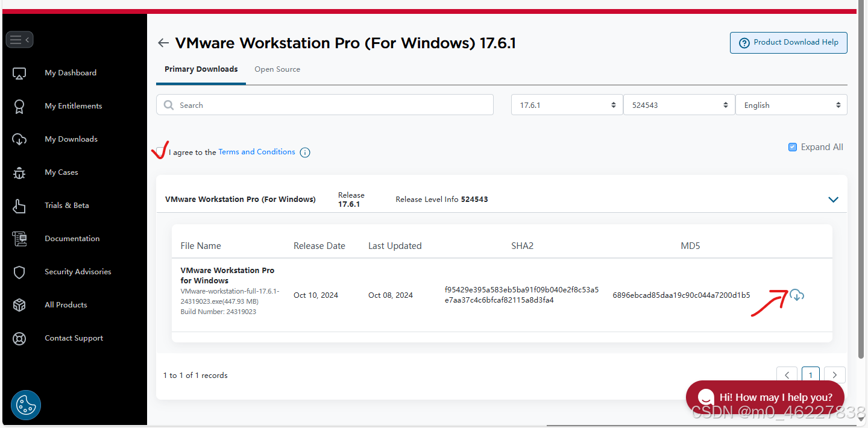Click the 1 to 1 of 1 records text
The width and height of the screenshot is (868, 428).
(195, 376)
